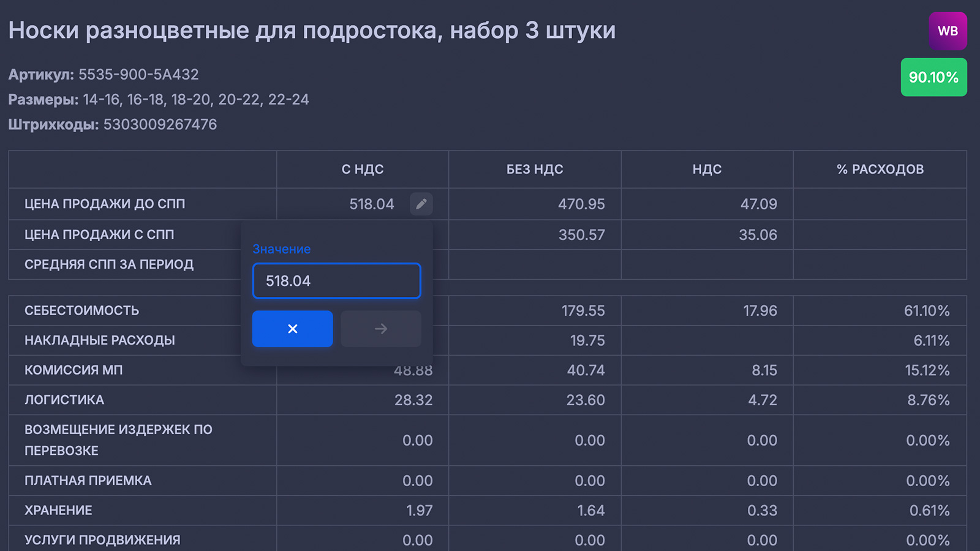This screenshot has height=551, width=980.
Task: Click the ХРАНЕНИЕ row label
Action: pos(58,510)
